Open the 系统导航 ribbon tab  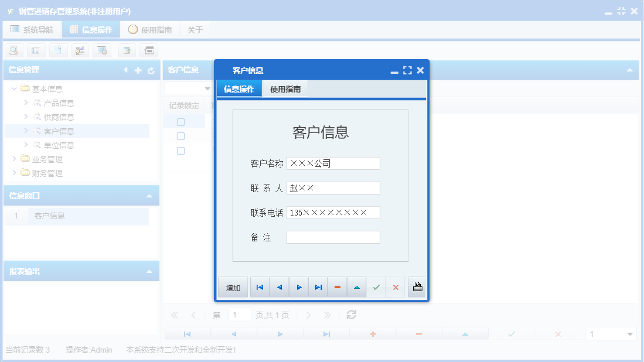[32, 29]
